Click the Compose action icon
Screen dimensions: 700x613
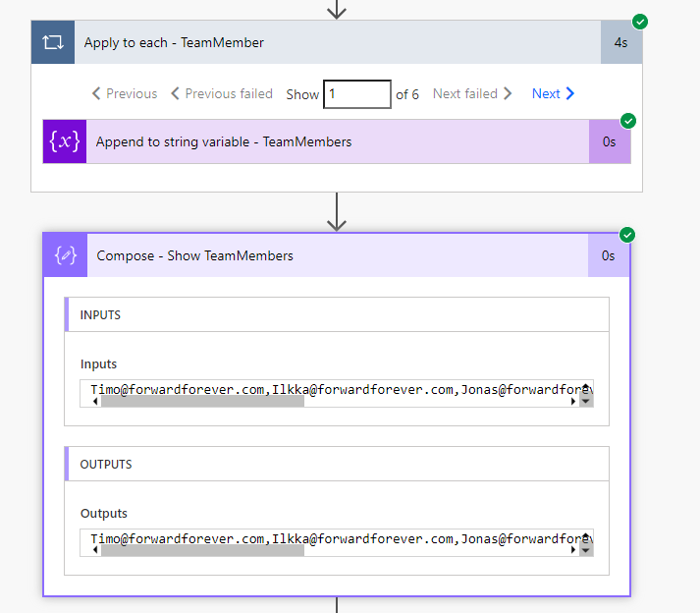(66, 255)
